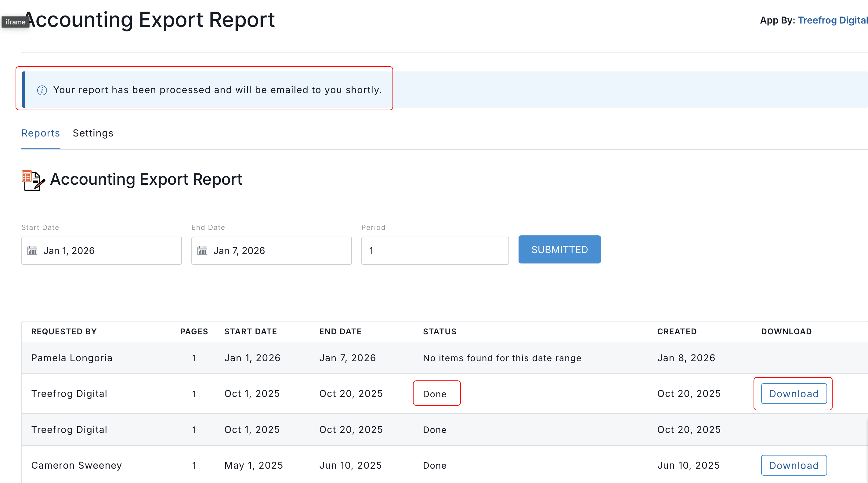This screenshot has width=868, height=483.
Task: Select the Reports tab
Action: coord(40,133)
